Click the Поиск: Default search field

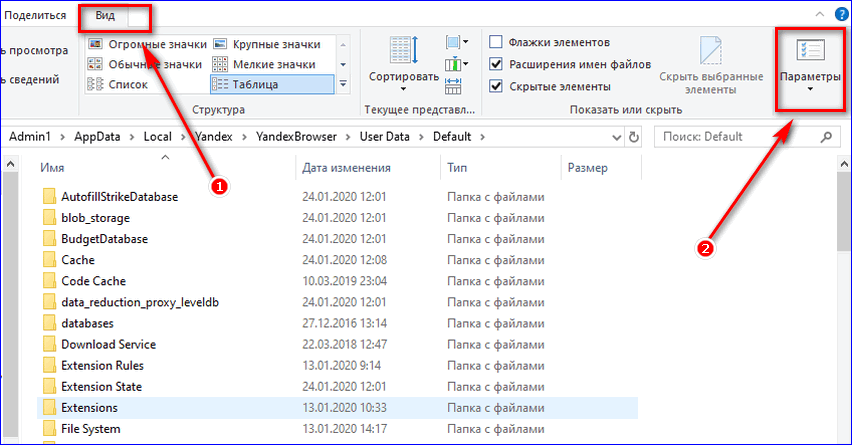(740, 136)
